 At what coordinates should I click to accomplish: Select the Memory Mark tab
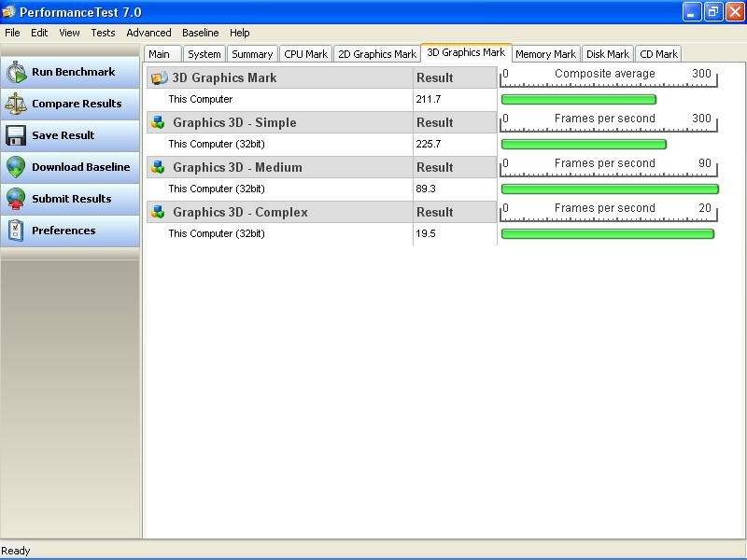[x=545, y=54]
